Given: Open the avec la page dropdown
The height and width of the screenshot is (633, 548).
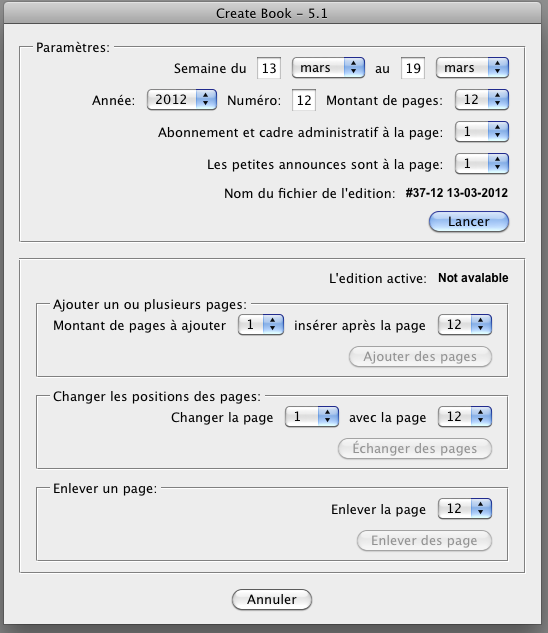Looking at the screenshot, I should [465, 417].
